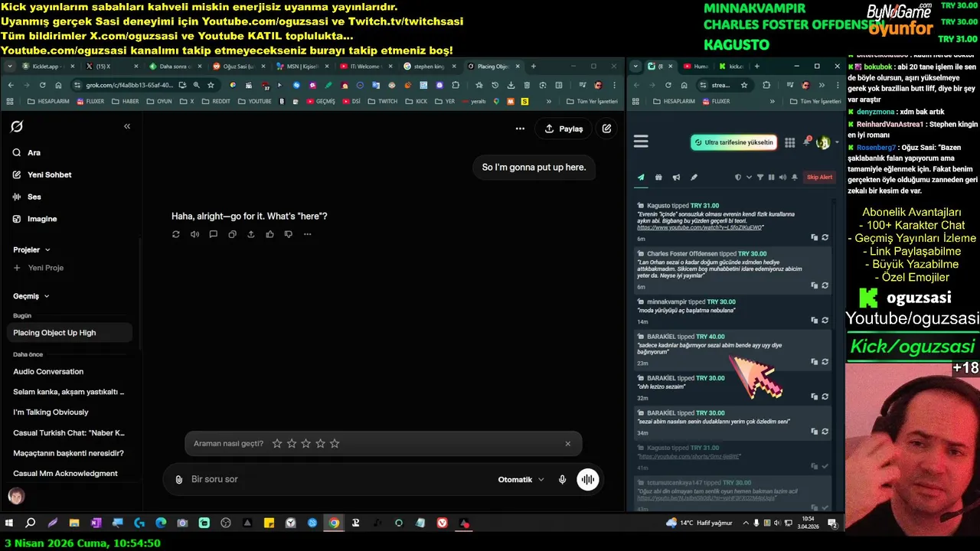Switch to the (15) X browser tab
This screenshot has width=980, height=551.
pos(111,67)
